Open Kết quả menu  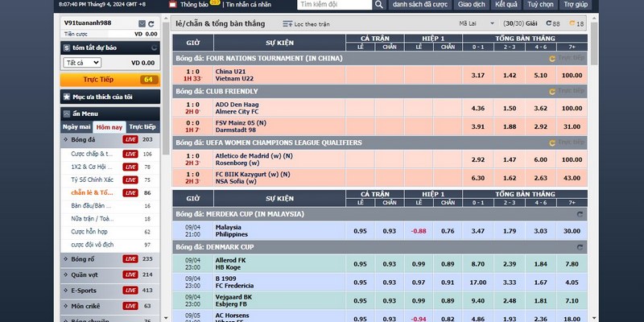pyautogui.click(x=506, y=5)
